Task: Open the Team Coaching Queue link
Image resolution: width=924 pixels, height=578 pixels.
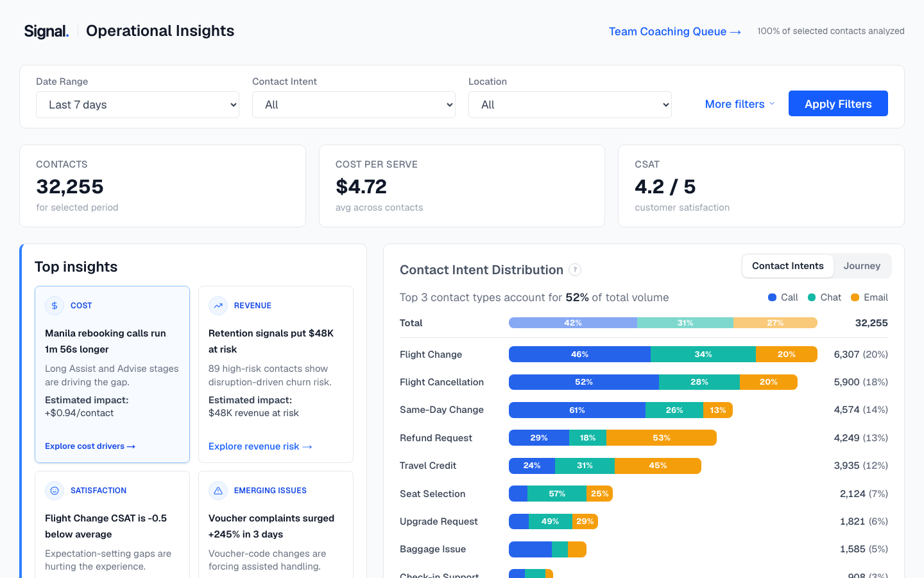Action: [x=675, y=31]
